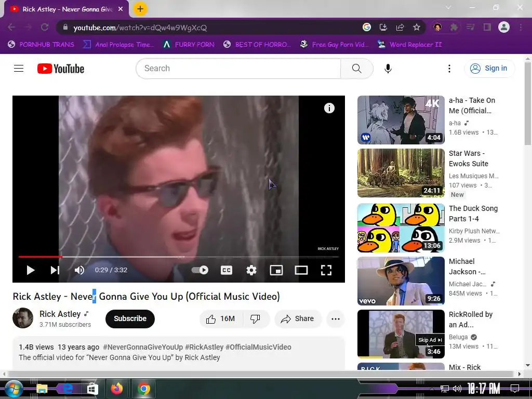Seek on the video progress bar
This screenshot has width=532, height=399.
(x=179, y=257)
